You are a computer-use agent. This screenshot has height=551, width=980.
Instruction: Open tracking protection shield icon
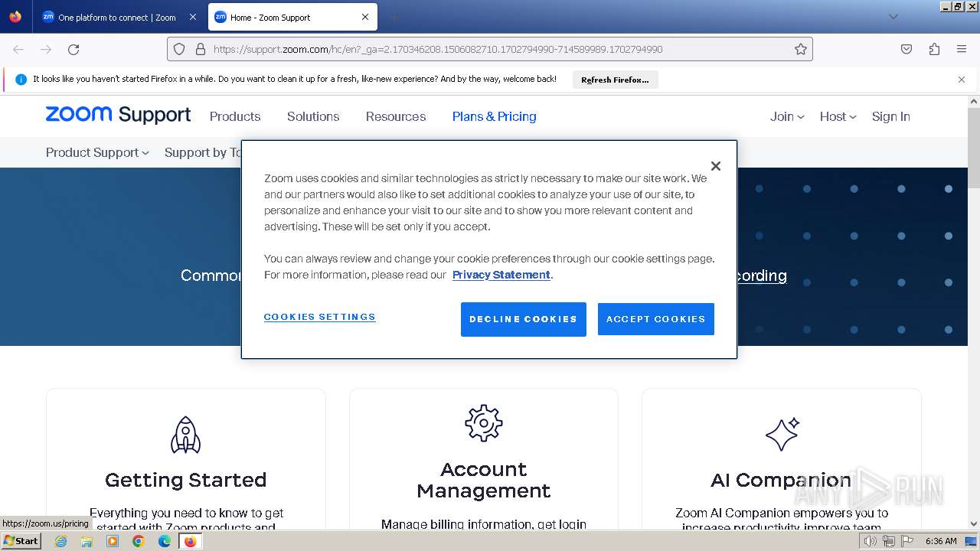(179, 49)
